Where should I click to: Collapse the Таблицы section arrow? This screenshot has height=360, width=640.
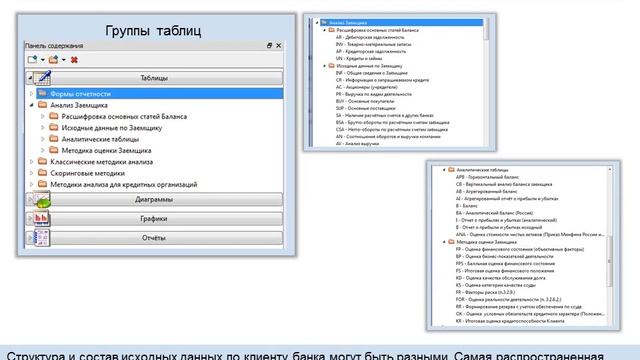click(x=30, y=78)
